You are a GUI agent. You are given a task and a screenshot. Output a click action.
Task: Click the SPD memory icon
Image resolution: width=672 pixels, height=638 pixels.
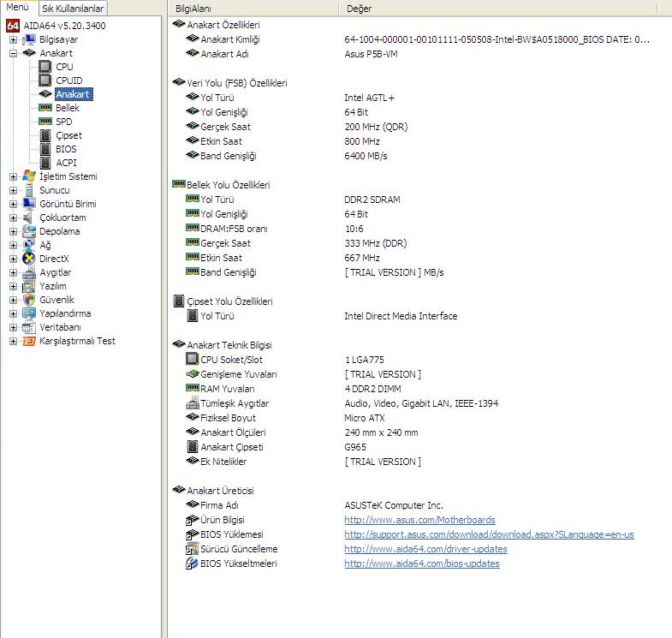point(45,122)
